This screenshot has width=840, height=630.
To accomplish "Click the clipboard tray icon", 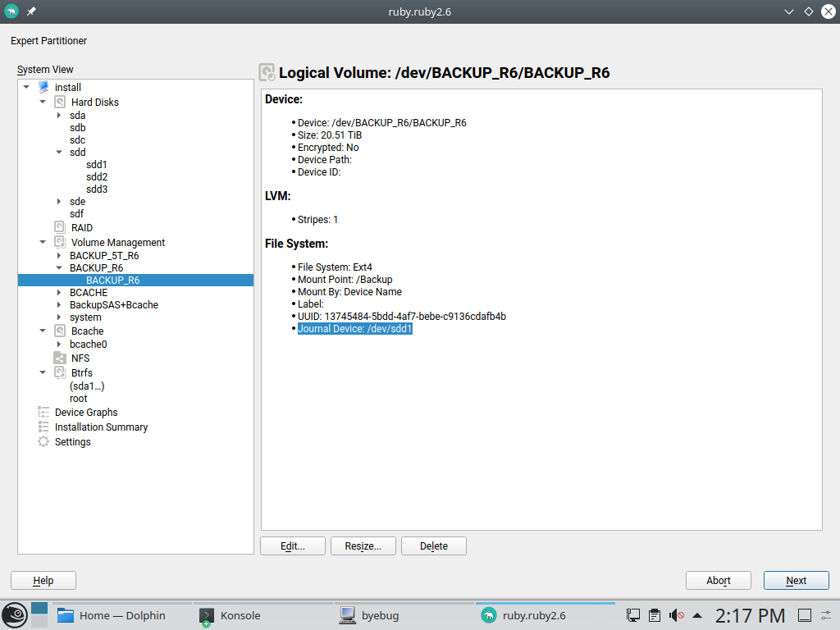I will tap(655, 615).
